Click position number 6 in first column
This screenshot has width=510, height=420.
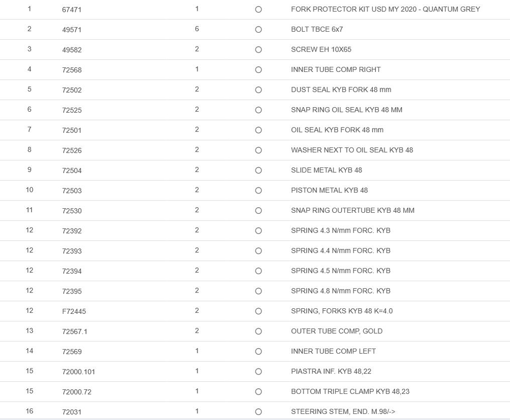(x=30, y=109)
